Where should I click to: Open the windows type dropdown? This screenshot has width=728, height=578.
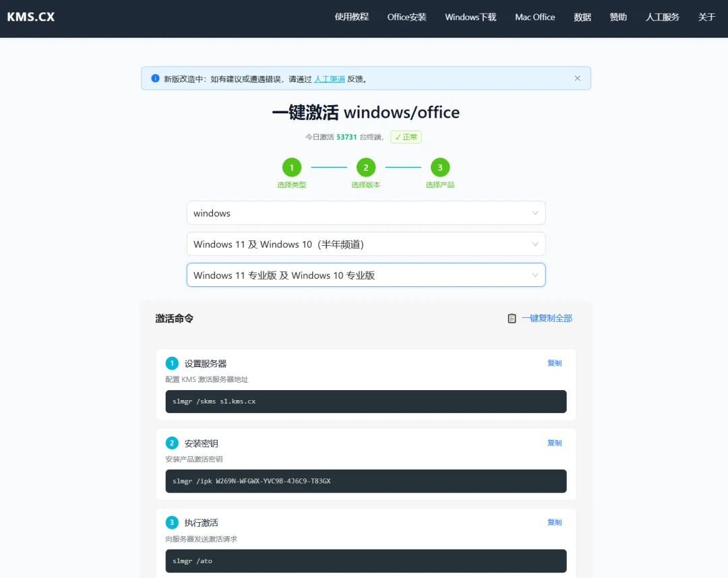pyautogui.click(x=366, y=213)
